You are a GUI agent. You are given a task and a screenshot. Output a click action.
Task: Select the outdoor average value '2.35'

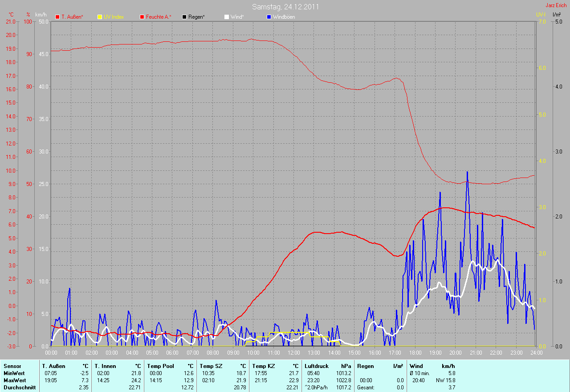[84, 388]
